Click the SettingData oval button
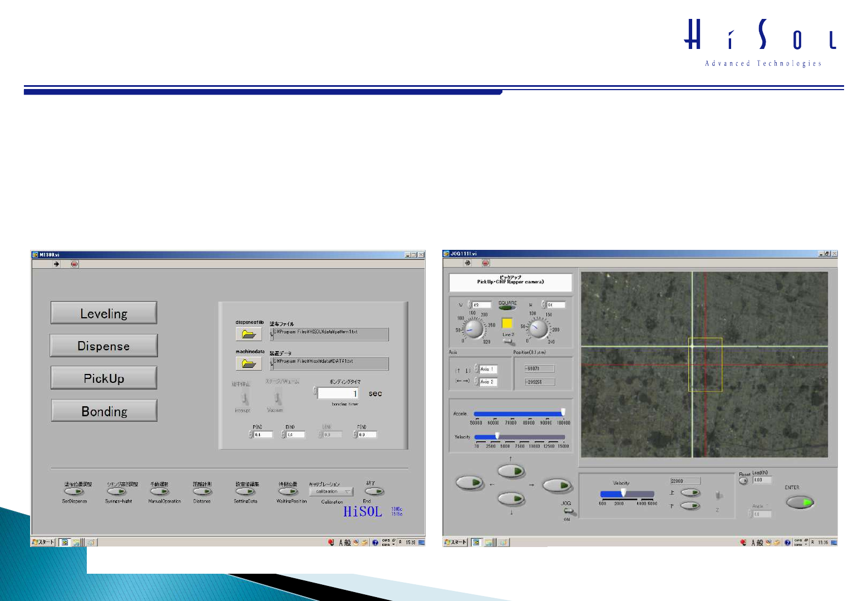This screenshot has height=601, width=868. (245, 491)
